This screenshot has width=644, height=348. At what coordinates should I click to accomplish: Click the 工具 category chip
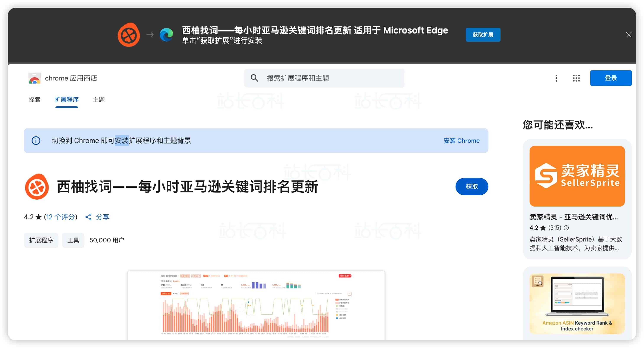click(73, 240)
